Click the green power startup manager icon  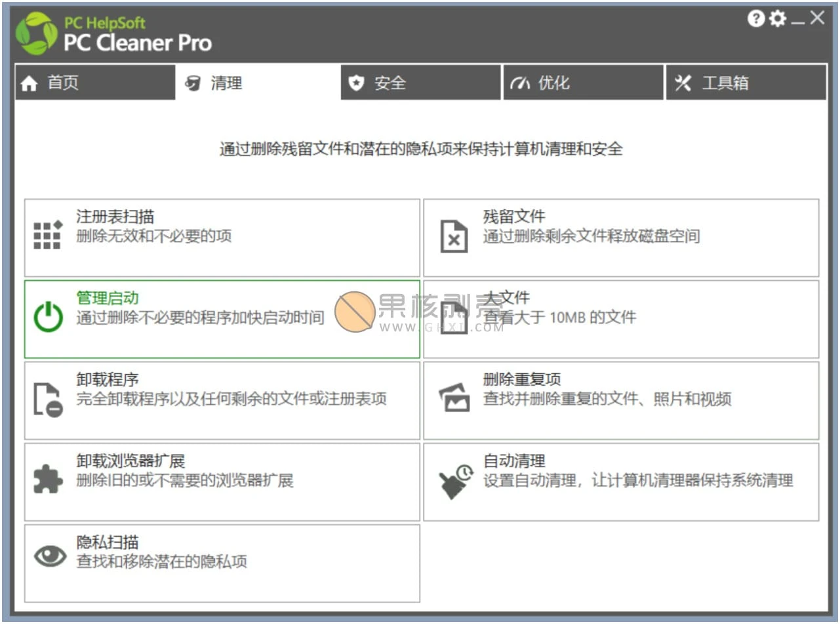pos(48,317)
